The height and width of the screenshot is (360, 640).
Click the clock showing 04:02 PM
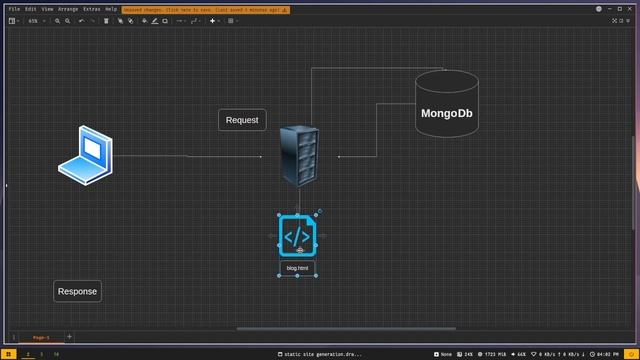click(x=604, y=354)
